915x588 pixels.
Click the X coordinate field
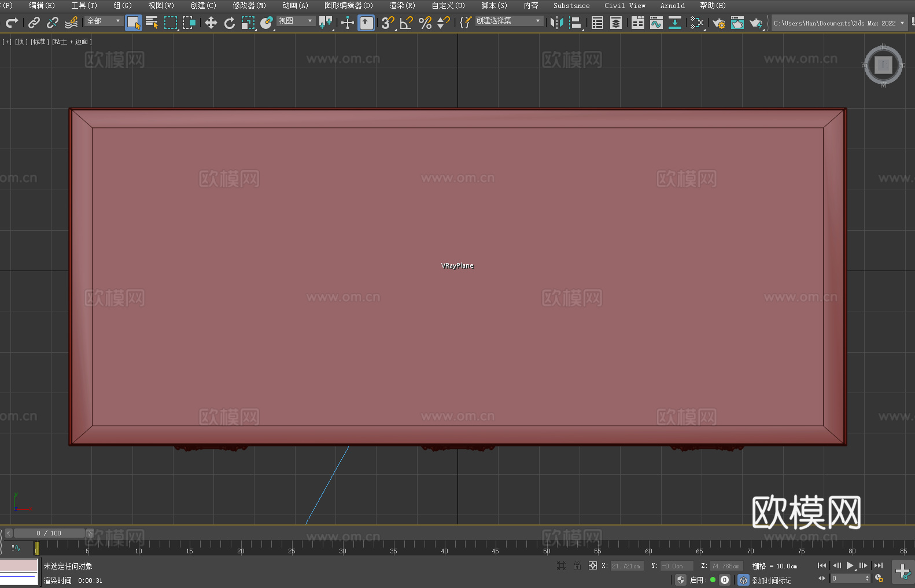pos(626,566)
